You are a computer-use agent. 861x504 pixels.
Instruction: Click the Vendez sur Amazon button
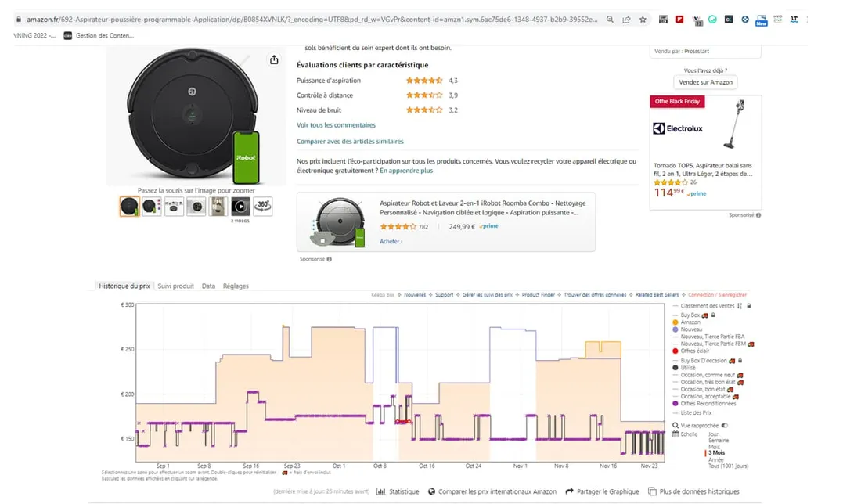pos(705,82)
